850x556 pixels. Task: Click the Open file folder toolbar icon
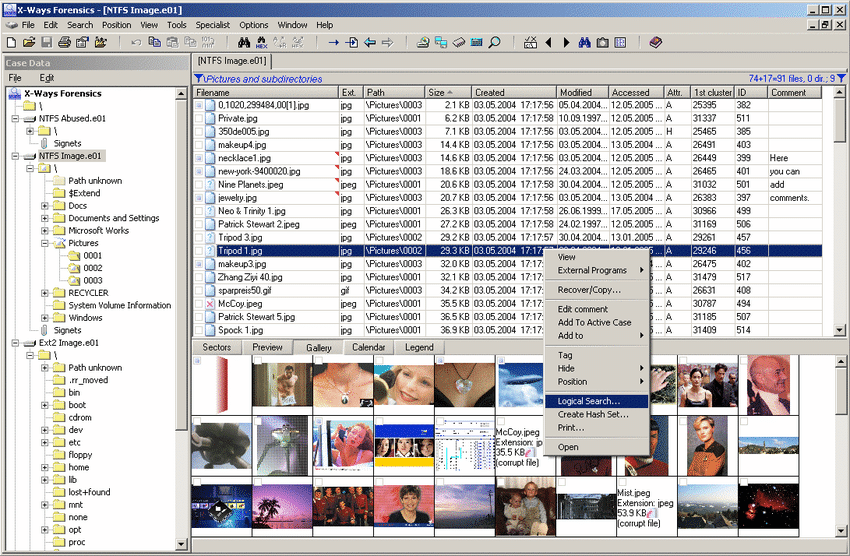(29, 43)
